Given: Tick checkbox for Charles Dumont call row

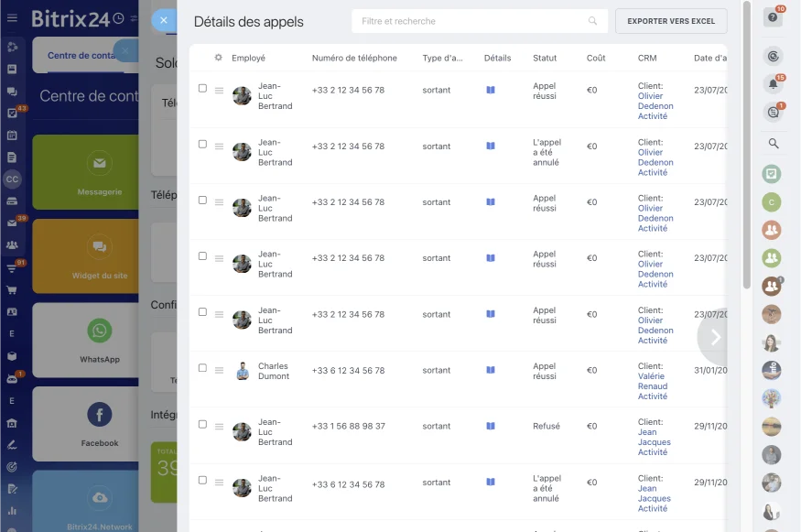Looking at the screenshot, I should (202, 369).
